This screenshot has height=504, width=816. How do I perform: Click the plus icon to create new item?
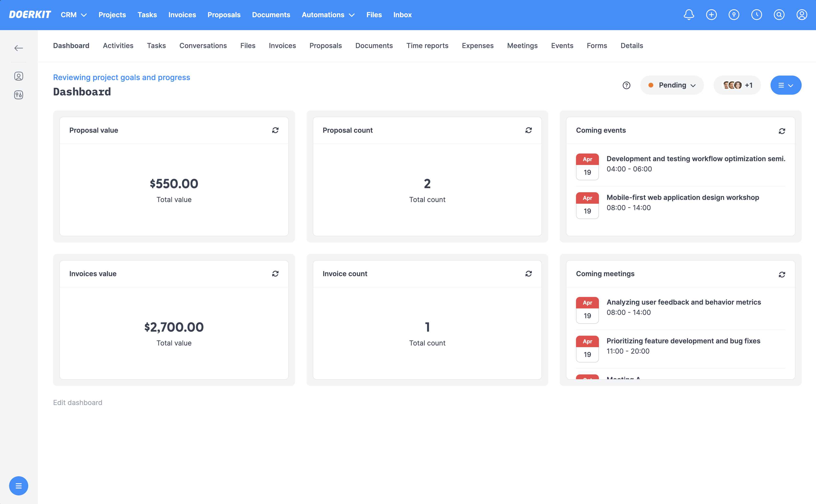711,15
